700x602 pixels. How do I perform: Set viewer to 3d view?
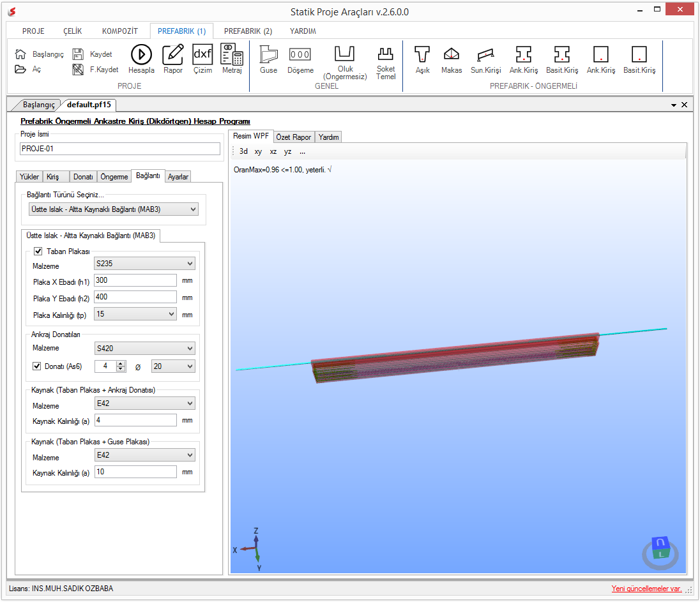[243, 152]
